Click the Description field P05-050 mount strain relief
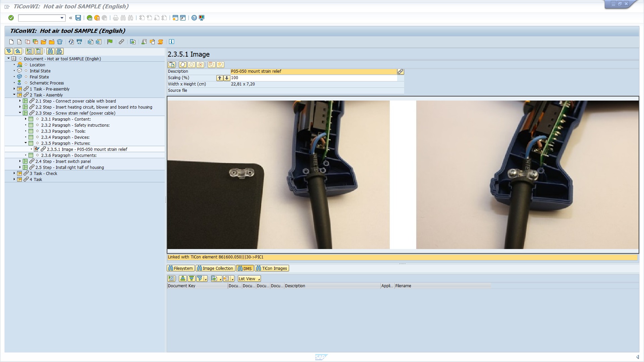 click(314, 71)
